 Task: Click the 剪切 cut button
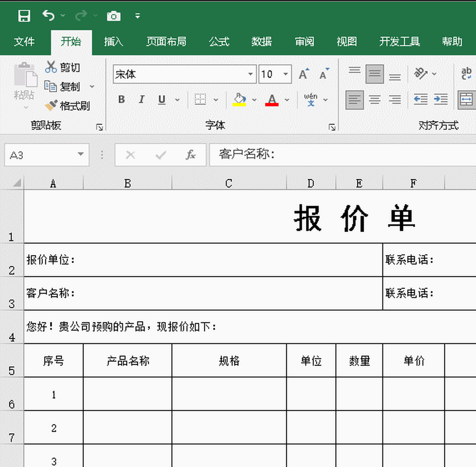pyautogui.click(x=62, y=67)
